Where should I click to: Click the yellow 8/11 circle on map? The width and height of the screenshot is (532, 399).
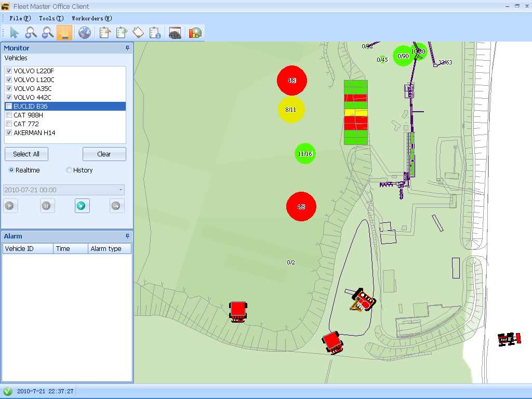coord(291,110)
